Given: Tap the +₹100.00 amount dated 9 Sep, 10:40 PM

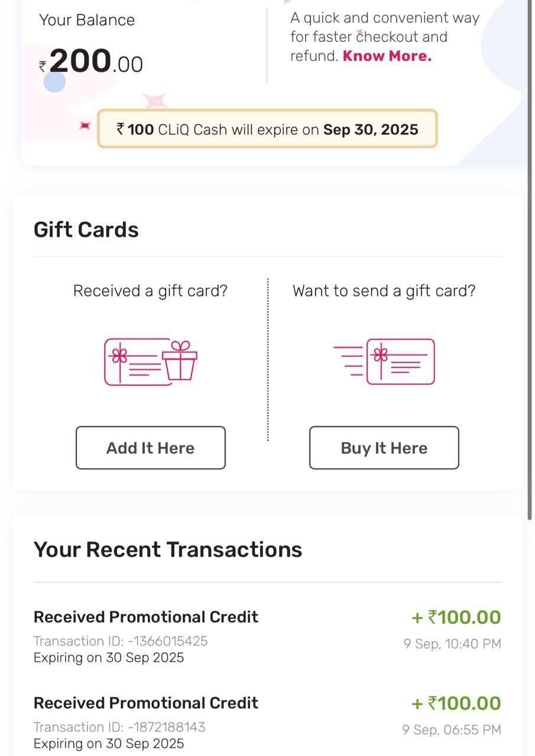Looking at the screenshot, I should point(456,617).
